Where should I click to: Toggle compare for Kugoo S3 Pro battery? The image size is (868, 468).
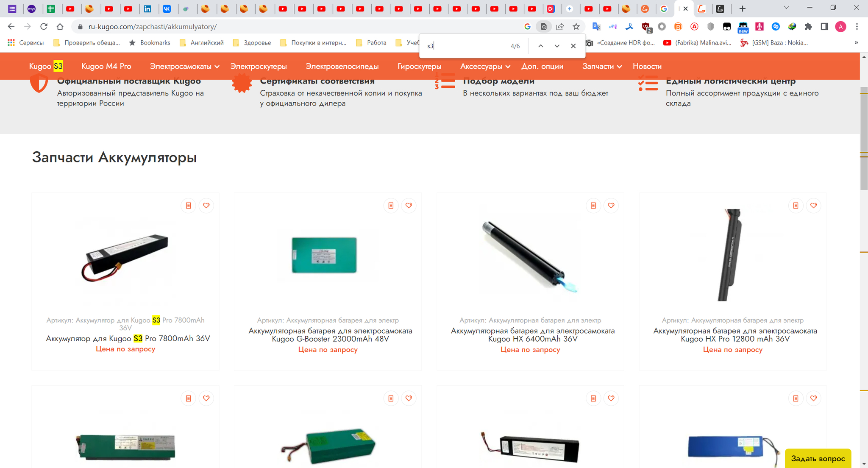(x=189, y=206)
